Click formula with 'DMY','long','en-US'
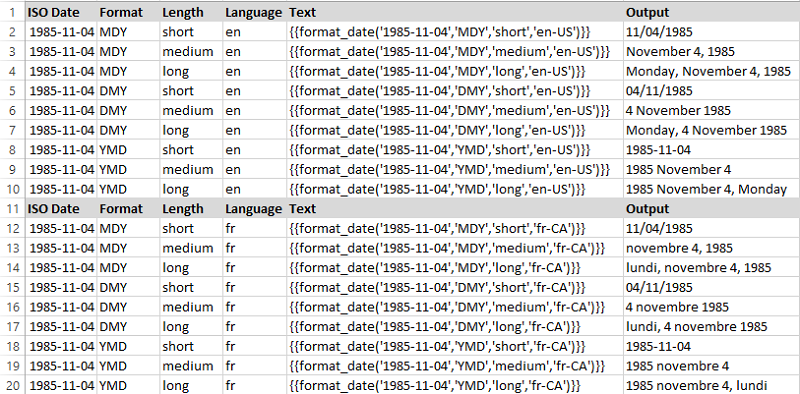The image size is (800, 394). 455,130
